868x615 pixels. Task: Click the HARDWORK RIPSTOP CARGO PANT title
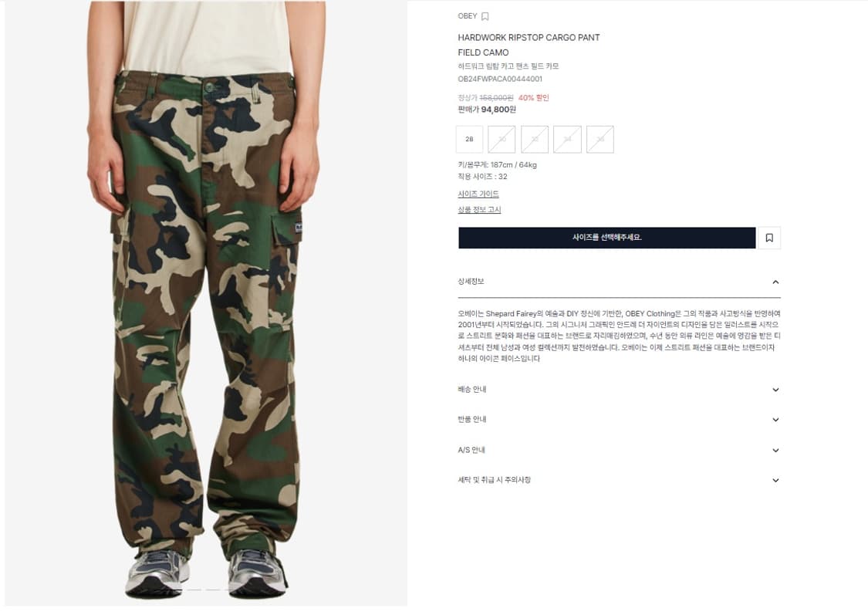[529, 38]
